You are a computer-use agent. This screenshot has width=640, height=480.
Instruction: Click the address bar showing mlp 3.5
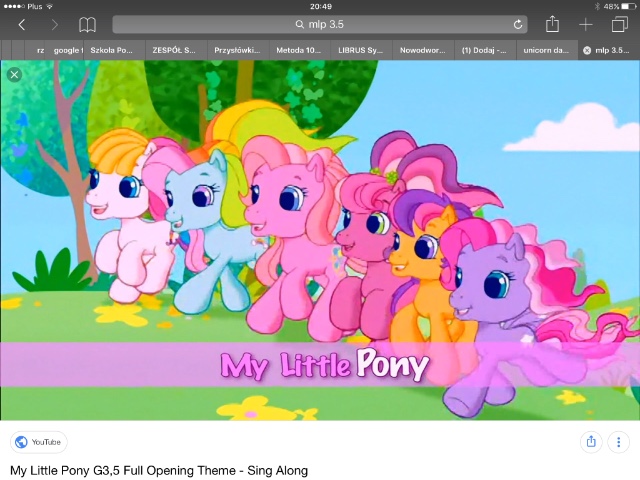coord(318,25)
